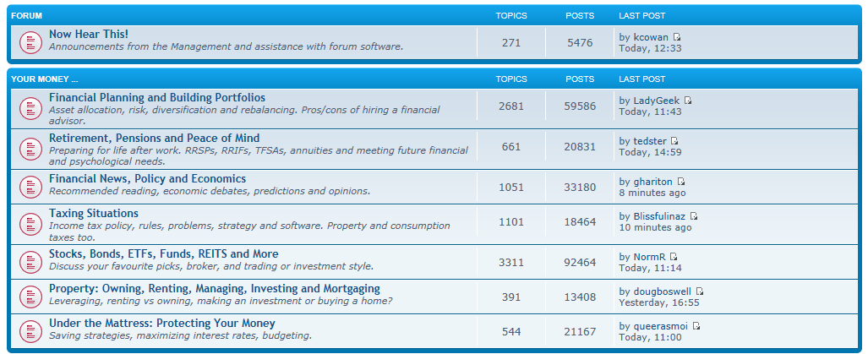The image size is (868, 354).
Task: View latest post icon next to tedster
Action: [x=674, y=141]
